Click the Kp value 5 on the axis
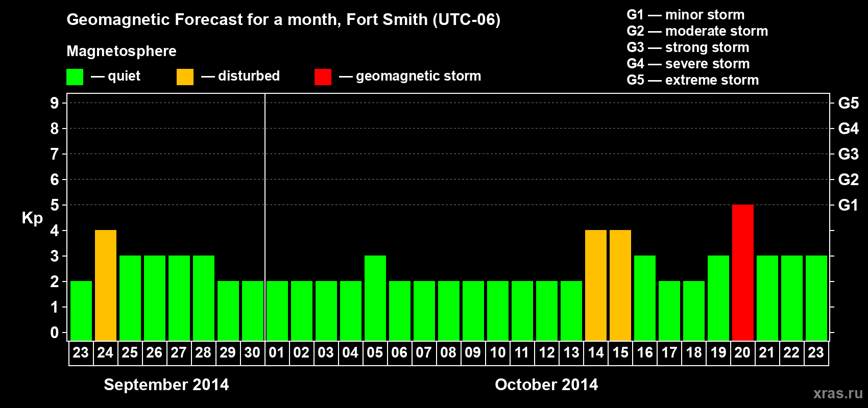This screenshot has width=868, height=408. (x=55, y=205)
